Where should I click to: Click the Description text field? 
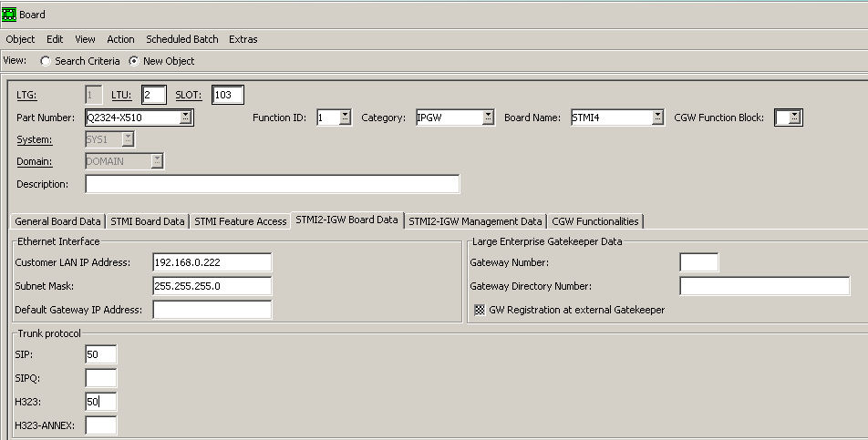(x=272, y=184)
